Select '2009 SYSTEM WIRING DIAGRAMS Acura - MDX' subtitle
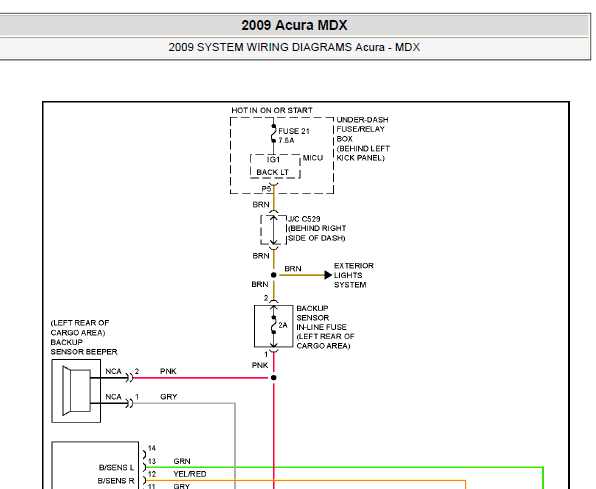The height and width of the screenshot is (489, 596). (294, 47)
